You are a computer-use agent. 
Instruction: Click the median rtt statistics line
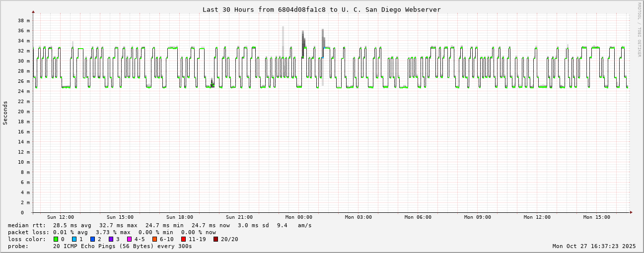(x=159, y=225)
